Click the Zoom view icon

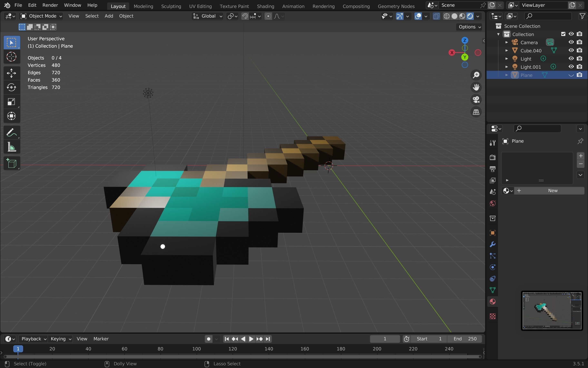[476, 75]
